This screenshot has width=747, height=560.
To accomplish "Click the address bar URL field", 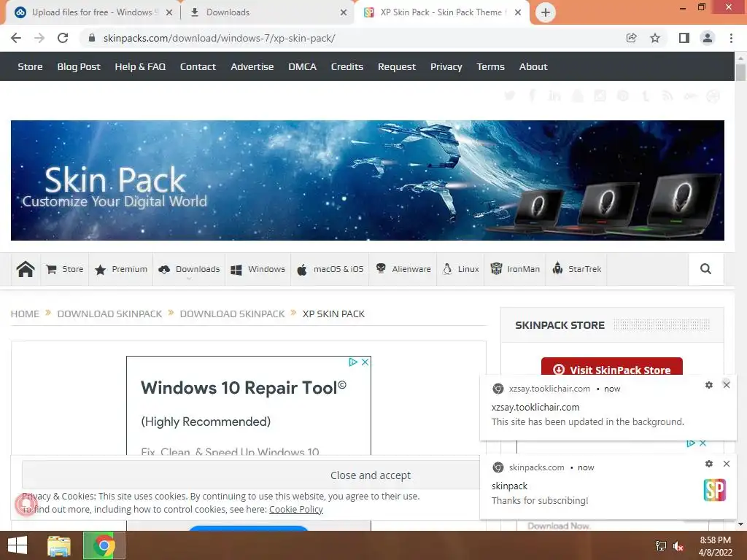I will pos(352,38).
